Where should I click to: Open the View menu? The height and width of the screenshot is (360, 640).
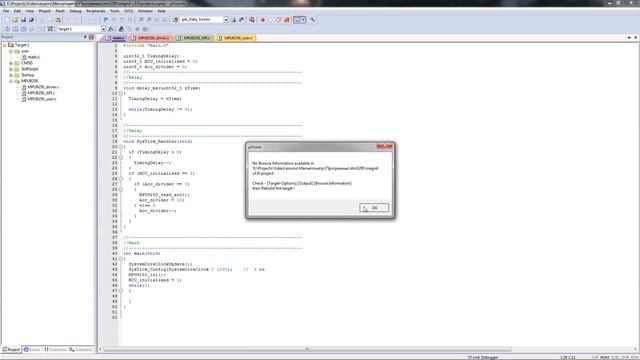pyautogui.click(x=30, y=11)
